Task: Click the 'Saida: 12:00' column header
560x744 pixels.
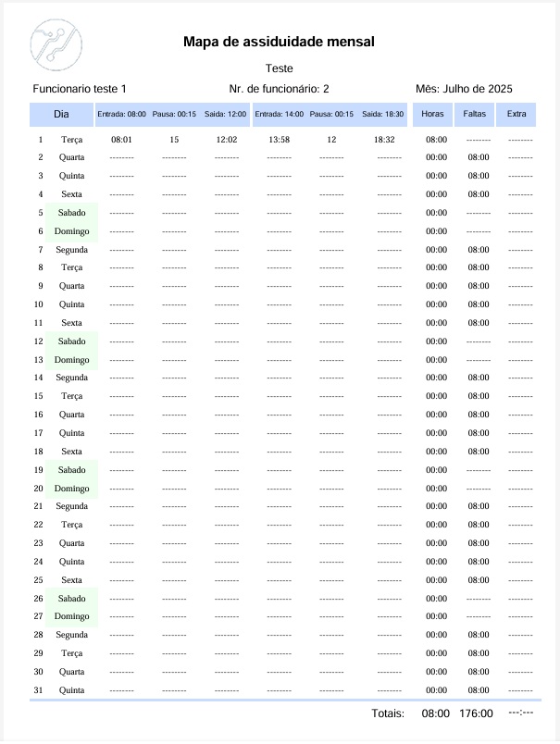Action: coord(225,114)
